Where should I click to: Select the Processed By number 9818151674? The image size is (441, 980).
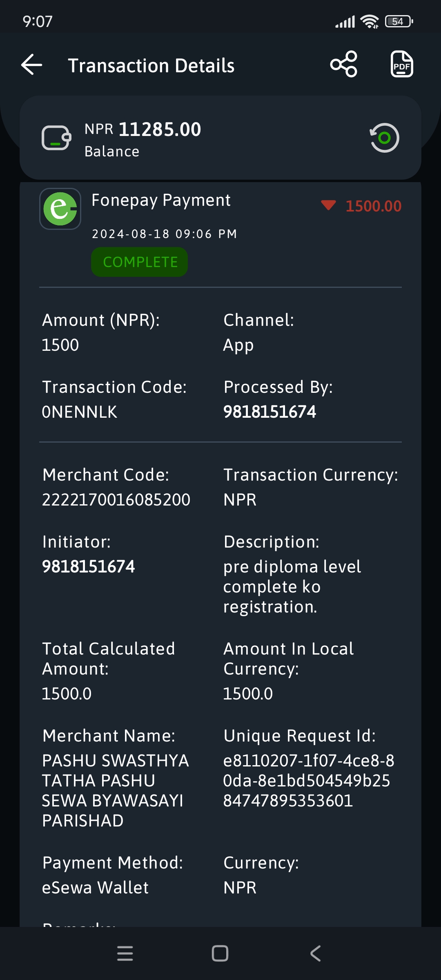coord(269,412)
